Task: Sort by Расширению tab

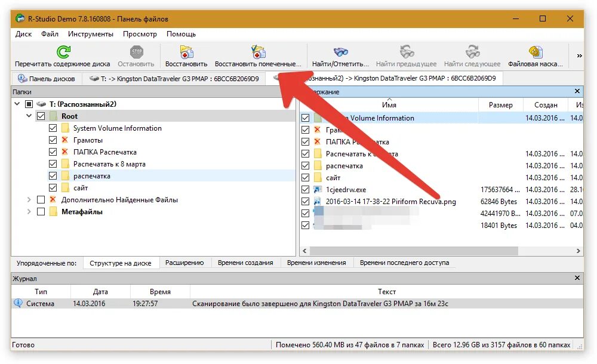Action: [x=184, y=263]
